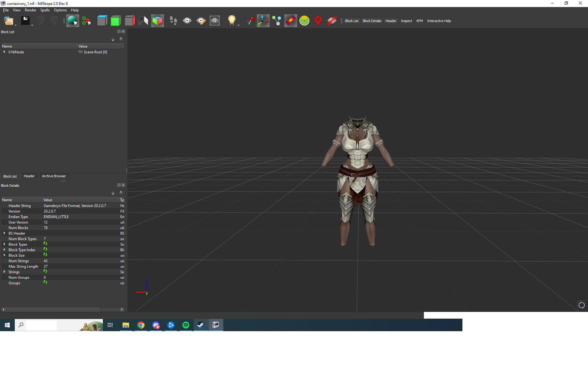Switch to Header tab below Block List

29,176
